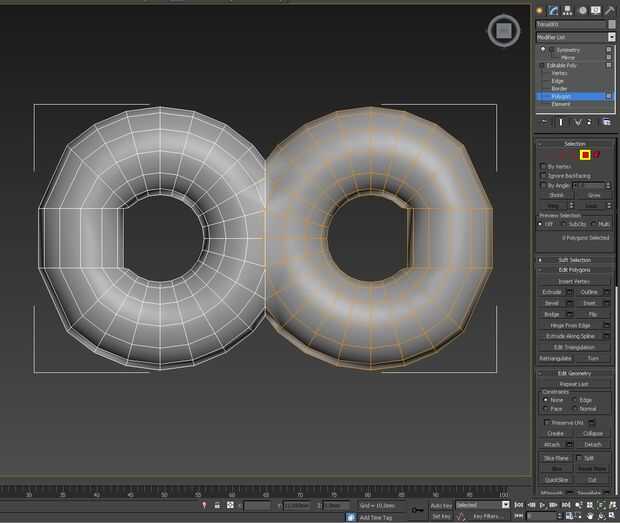Select the Edge constraint radio button
This screenshot has height=523, width=620.
[575, 400]
